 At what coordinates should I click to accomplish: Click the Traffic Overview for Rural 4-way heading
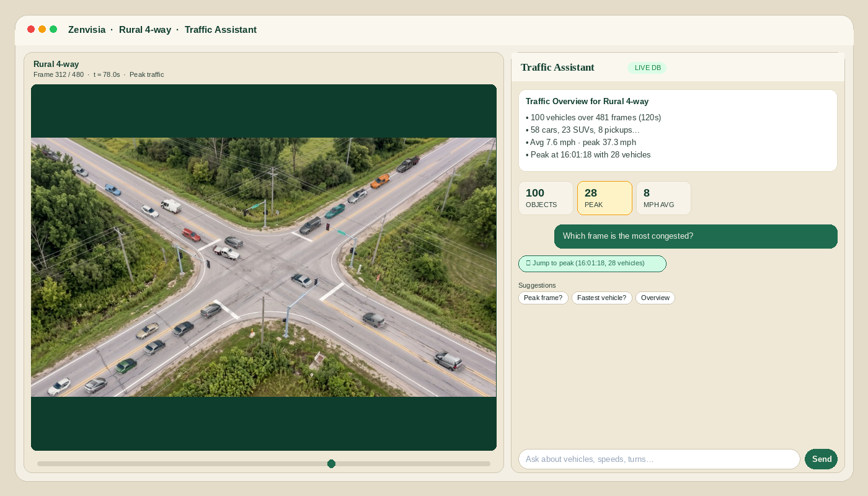(587, 102)
